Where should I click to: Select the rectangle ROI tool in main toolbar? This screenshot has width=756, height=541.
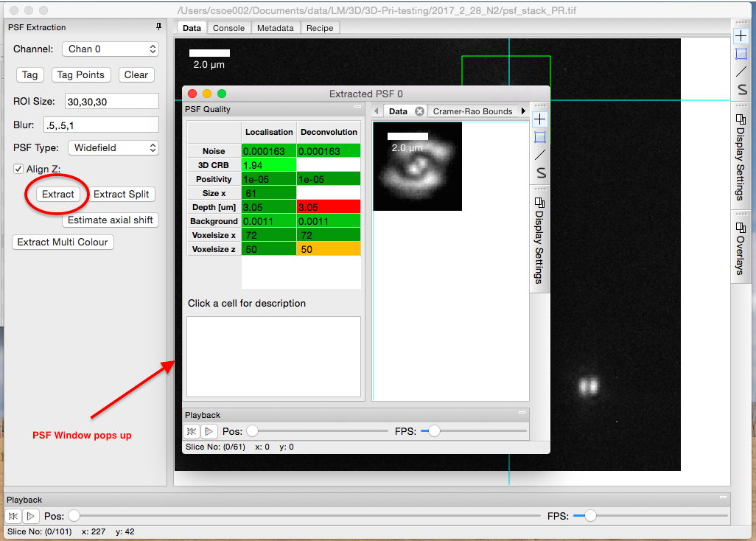(741, 54)
